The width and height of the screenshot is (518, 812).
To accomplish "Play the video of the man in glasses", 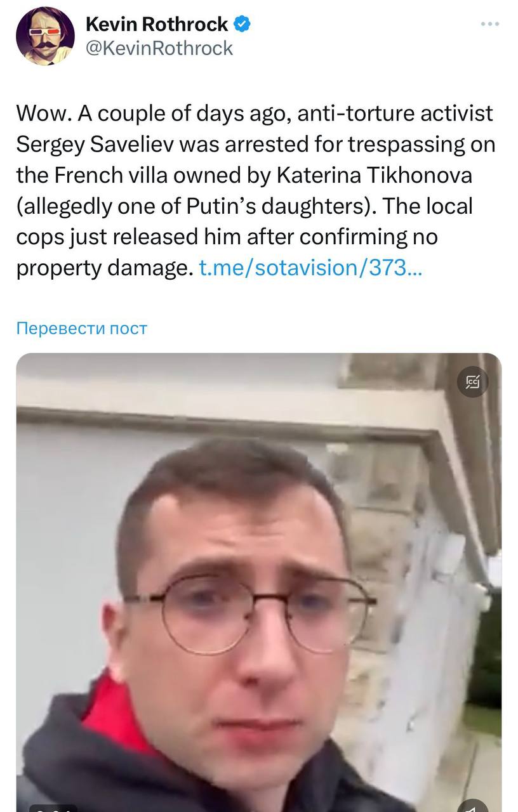I will (258, 582).
